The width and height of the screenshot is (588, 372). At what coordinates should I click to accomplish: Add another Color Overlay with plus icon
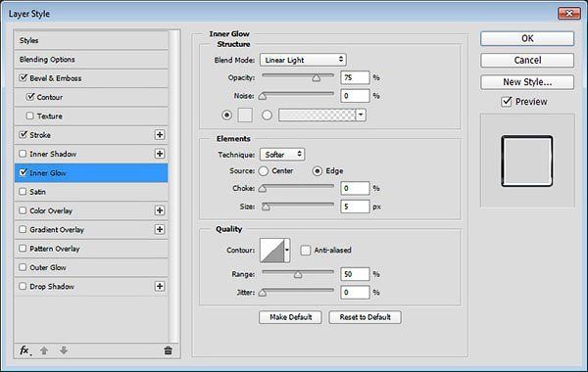click(x=160, y=210)
